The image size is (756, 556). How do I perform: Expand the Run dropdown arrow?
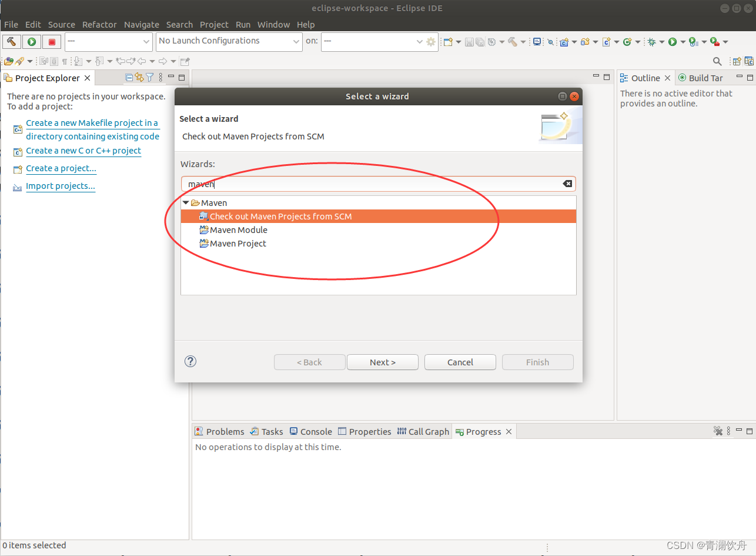pyautogui.click(x=683, y=42)
